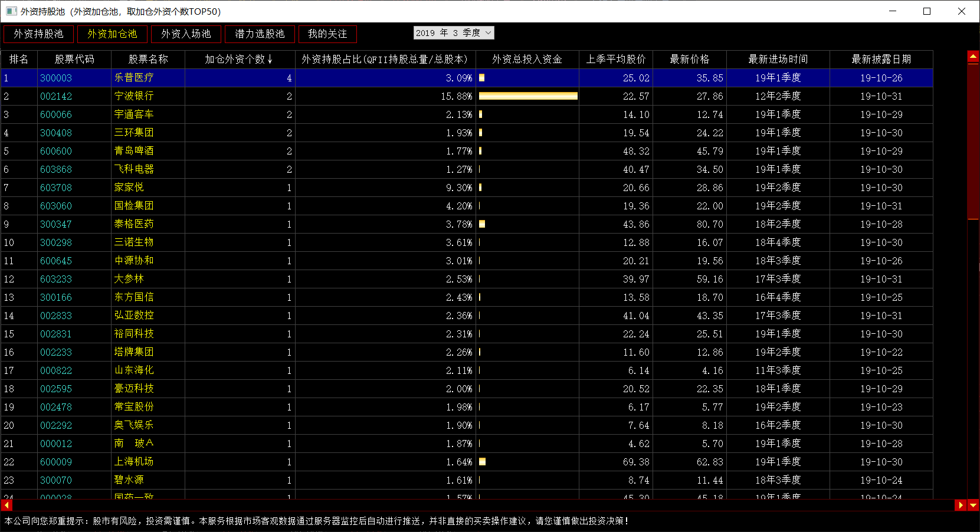Click stock code 002142 link

tap(56, 96)
